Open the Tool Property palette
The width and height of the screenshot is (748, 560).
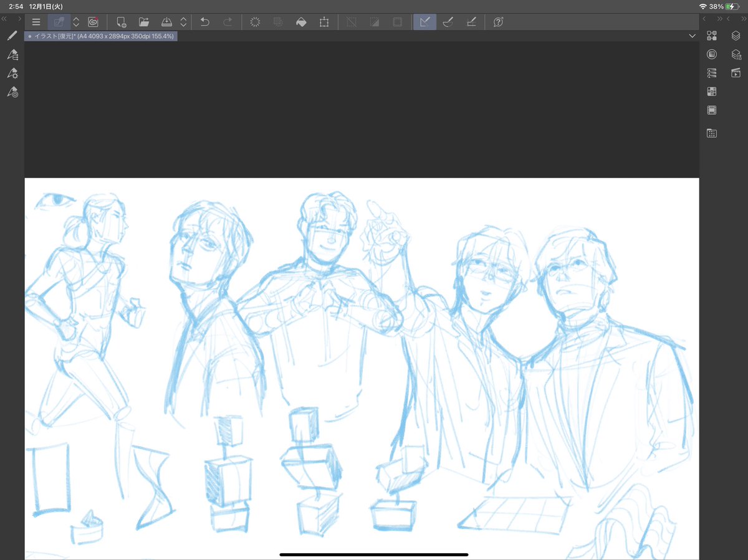(12, 74)
